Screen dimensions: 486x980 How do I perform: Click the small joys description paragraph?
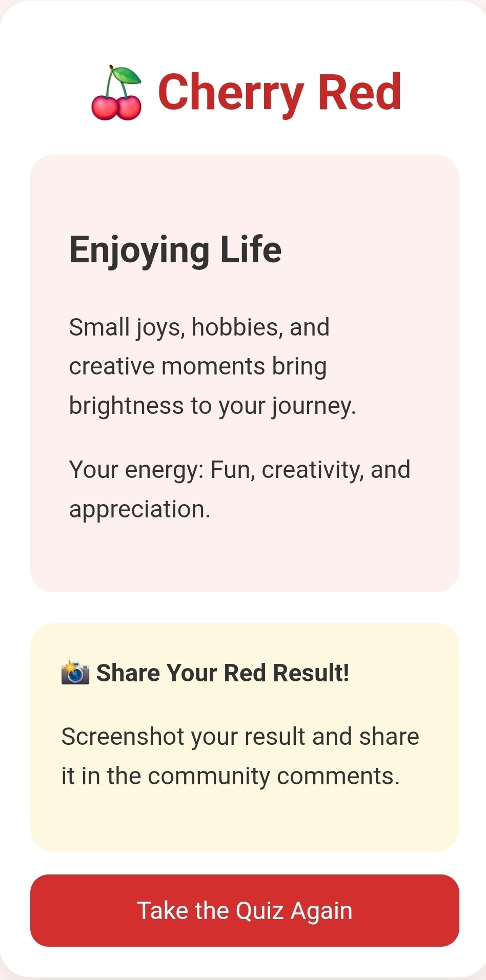(x=212, y=366)
